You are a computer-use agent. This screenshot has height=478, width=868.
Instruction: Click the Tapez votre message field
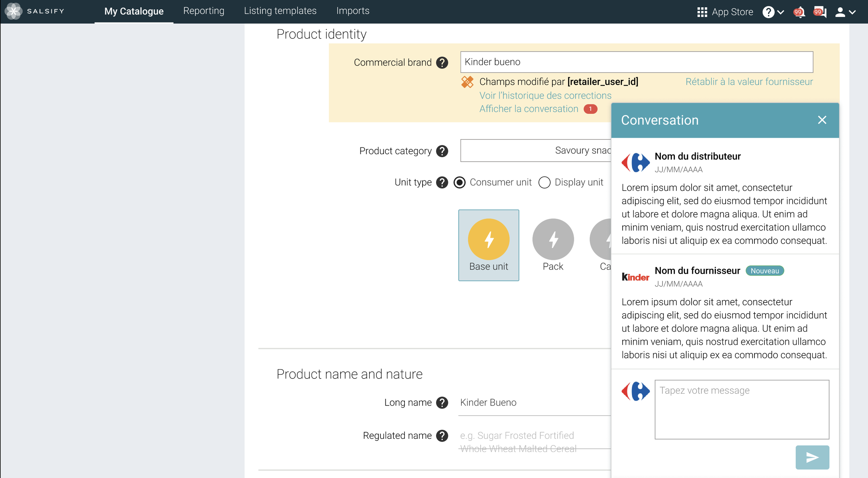click(x=742, y=409)
